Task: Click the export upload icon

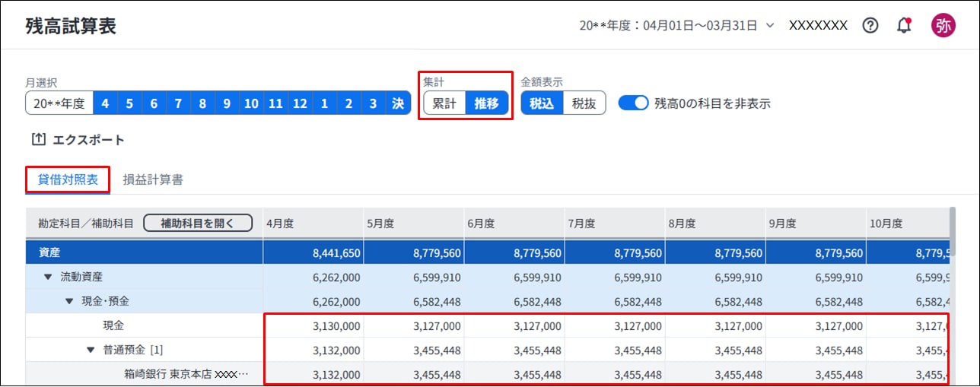Action: click(38, 140)
